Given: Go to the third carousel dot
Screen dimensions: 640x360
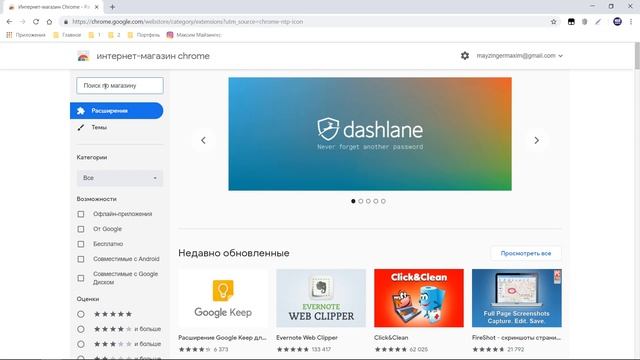Looking at the screenshot, I should (x=368, y=201).
